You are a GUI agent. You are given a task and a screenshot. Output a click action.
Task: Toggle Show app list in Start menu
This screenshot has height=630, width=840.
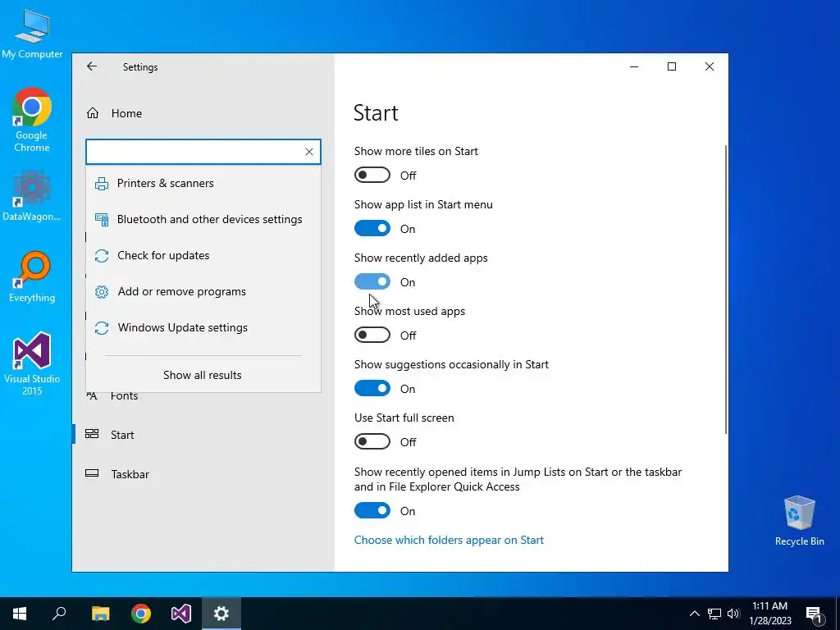coord(372,229)
